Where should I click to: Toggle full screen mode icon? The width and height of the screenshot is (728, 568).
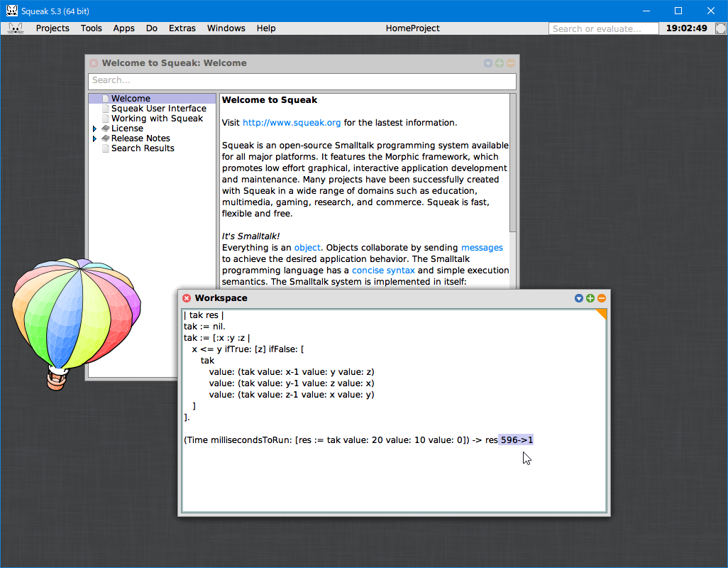pyautogui.click(x=721, y=28)
